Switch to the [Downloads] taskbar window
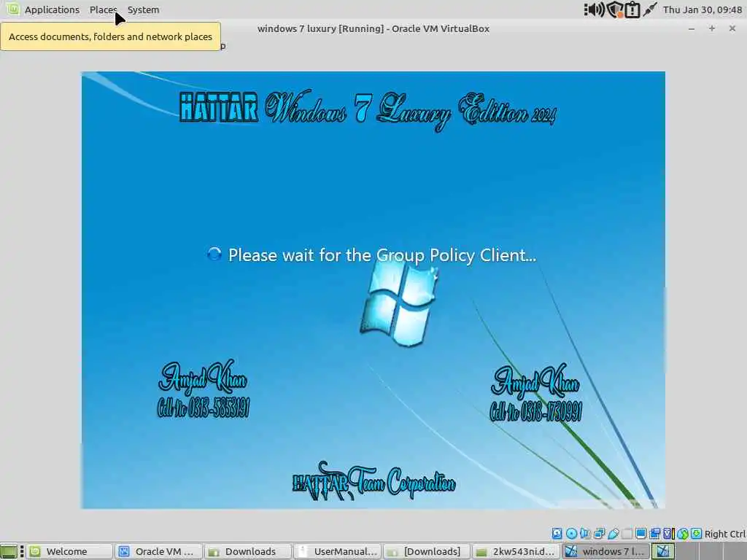 coord(427,551)
